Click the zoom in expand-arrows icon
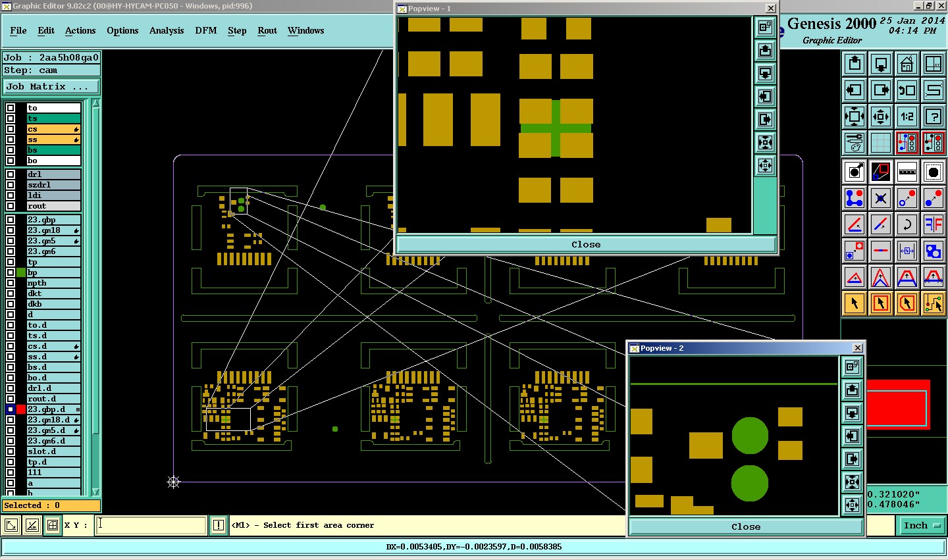This screenshot has width=948, height=560. coord(855,116)
